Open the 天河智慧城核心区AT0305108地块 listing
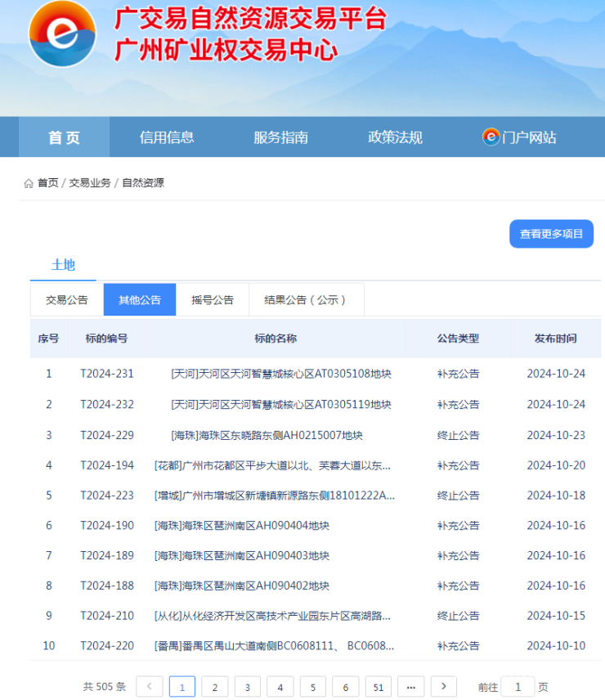Image resolution: width=605 pixels, height=700 pixels. click(280, 374)
